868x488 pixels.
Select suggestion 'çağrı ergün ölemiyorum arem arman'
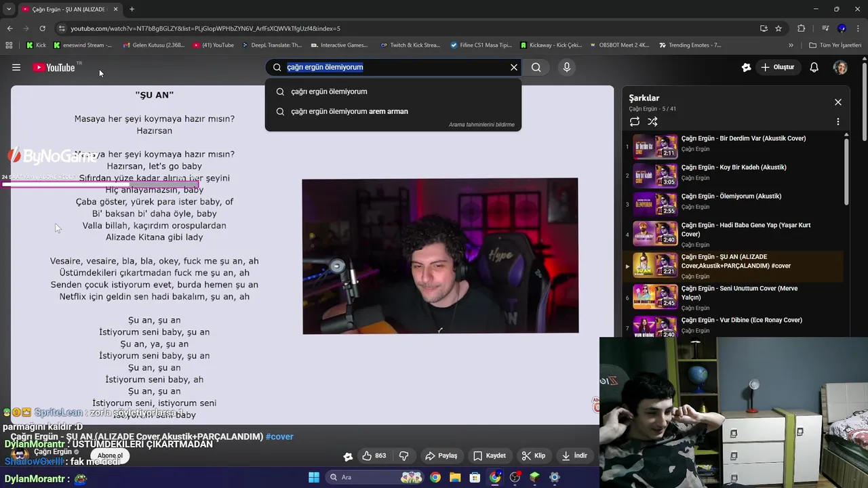349,111
